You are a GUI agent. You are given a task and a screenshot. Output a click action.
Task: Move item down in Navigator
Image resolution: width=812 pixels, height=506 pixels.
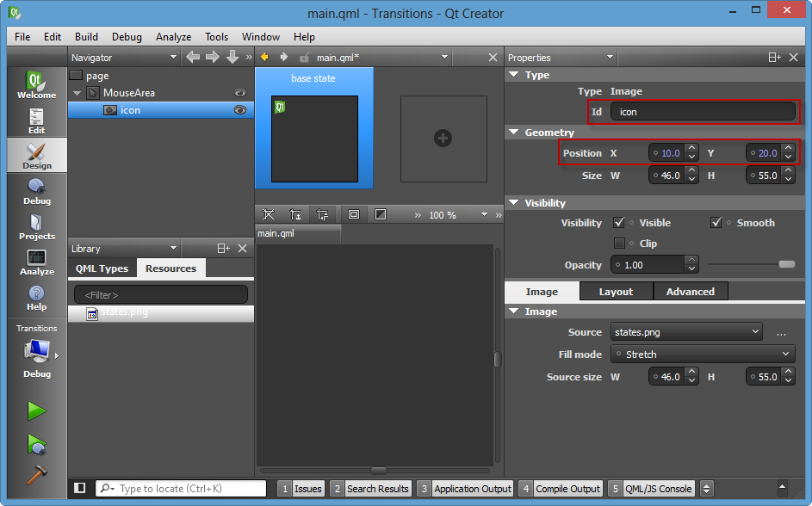(x=232, y=57)
